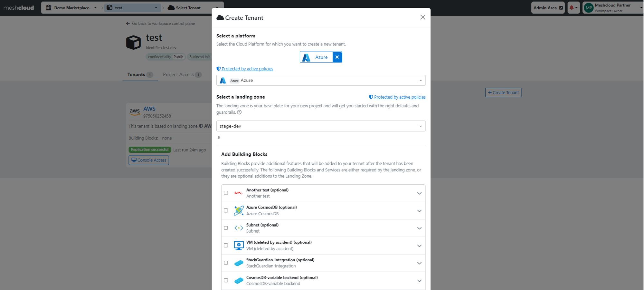Check the Azure CosmosDB building block
644x290 pixels.
226,210
